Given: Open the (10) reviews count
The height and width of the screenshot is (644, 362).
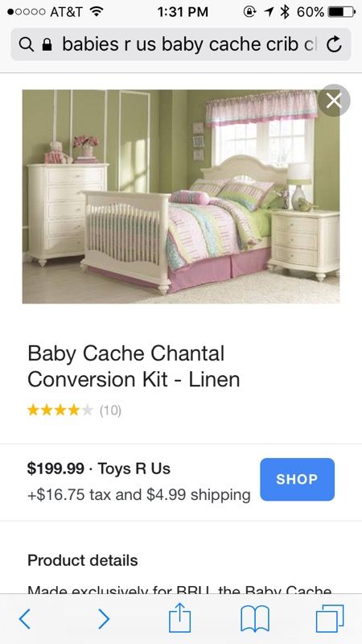Looking at the screenshot, I should 110,411.
